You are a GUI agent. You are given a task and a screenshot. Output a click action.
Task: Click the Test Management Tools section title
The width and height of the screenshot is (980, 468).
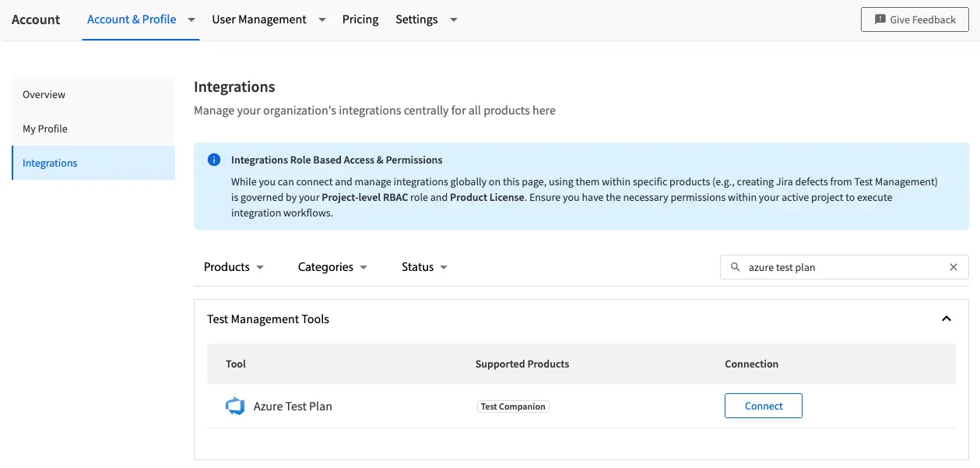(x=268, y=319)
